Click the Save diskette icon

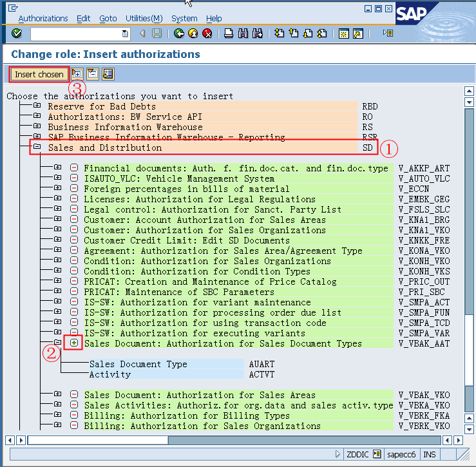[157, 33]
